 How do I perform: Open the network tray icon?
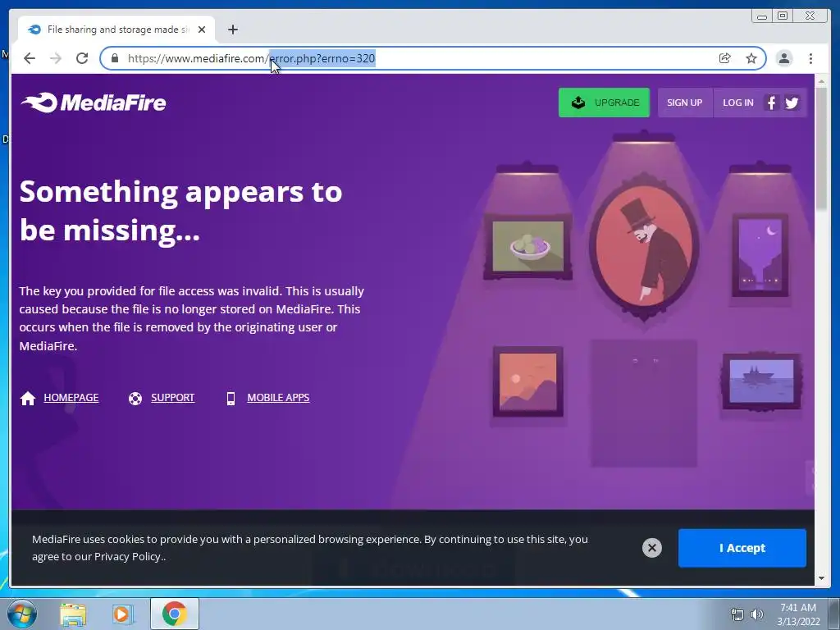737,614
